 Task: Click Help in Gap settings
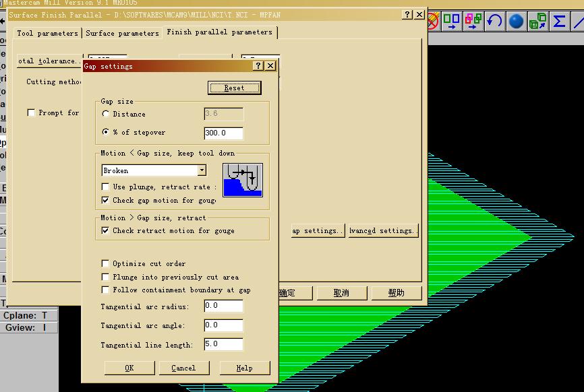[x=244, y=368]
